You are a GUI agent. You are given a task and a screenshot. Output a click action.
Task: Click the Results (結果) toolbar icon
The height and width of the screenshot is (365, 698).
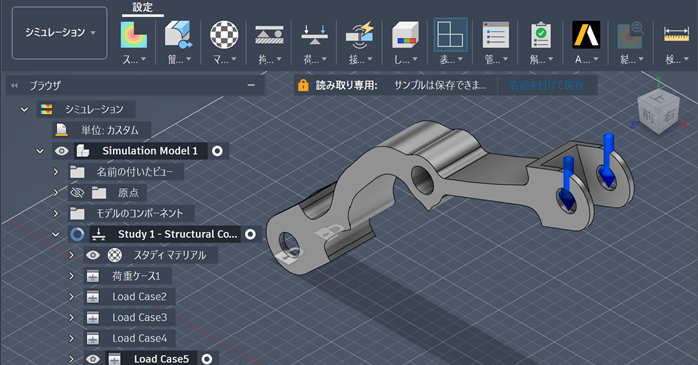631,35
